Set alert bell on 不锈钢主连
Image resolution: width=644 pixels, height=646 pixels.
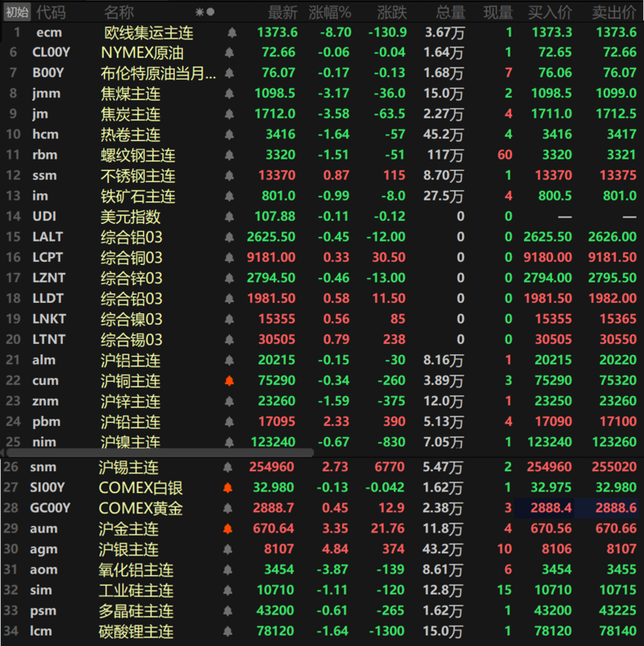[x=229, y=176]
